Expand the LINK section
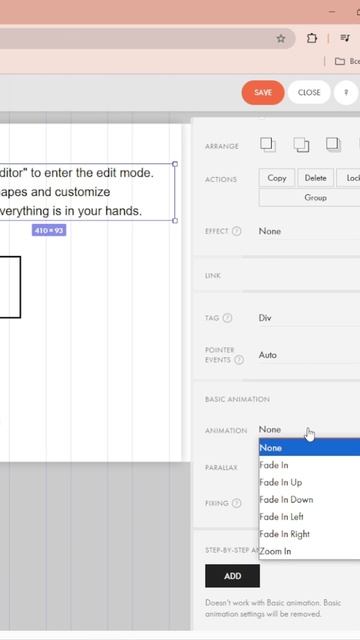This screenshot has width=360, height=640. [x=276, y=276]
